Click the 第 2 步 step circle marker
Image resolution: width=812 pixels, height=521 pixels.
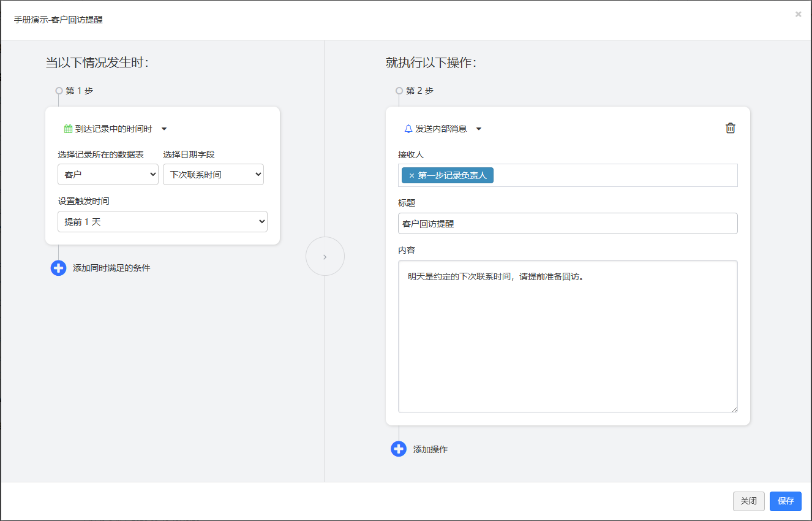point(399,91)
